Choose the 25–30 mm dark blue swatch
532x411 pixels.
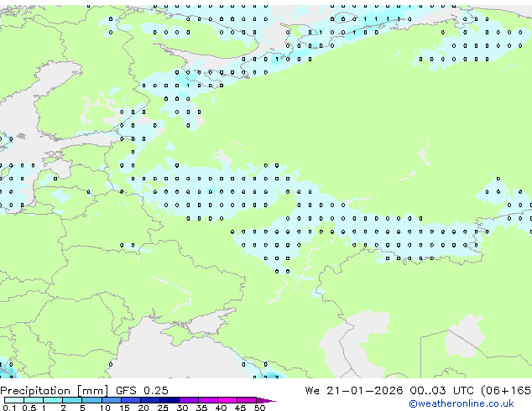[x=170, y=400]
